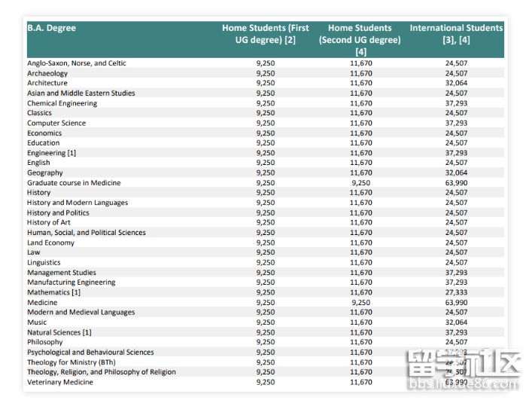Click the Home Students (Second UG degree) header
Image resolution: width=532 pixels, height=400 pixels.
360,39
